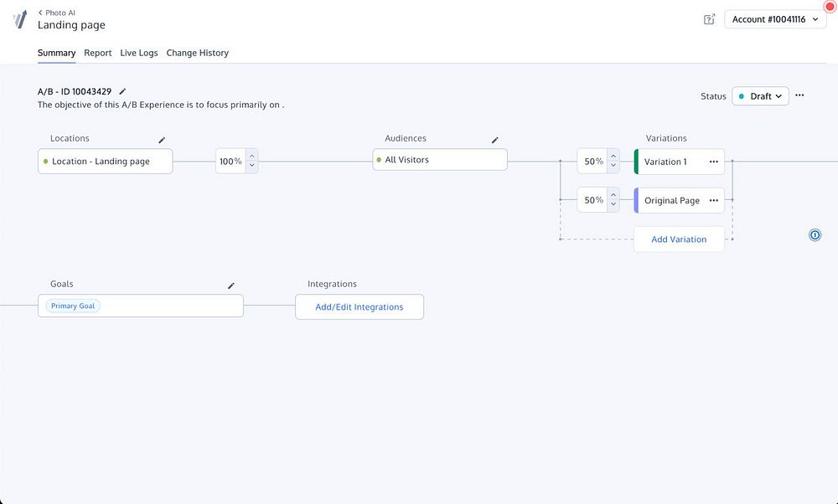Open the Draft status dropdown
The height and width of the screenshot is (504, 838).
[760, 96]
